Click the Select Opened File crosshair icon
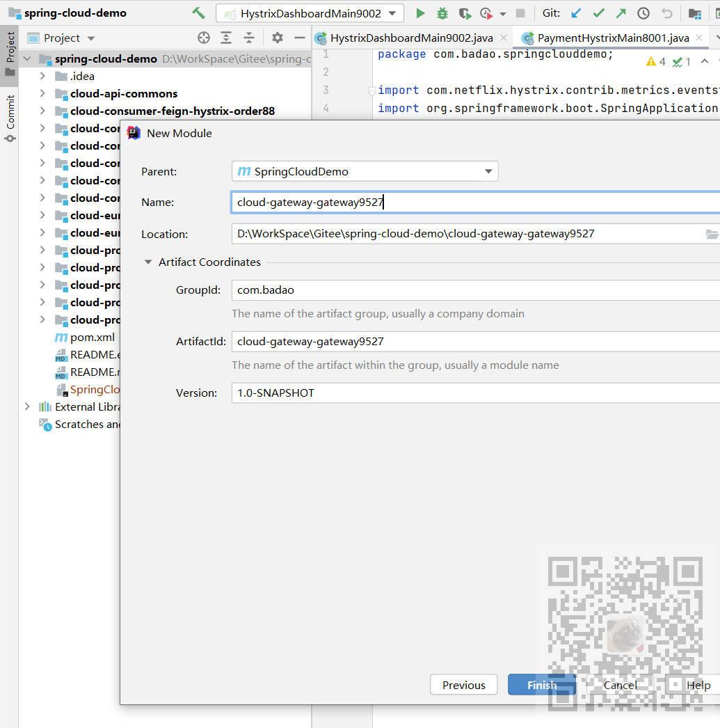Image resolution: width=720 pixels, height=728 pixels. (204, 38)
